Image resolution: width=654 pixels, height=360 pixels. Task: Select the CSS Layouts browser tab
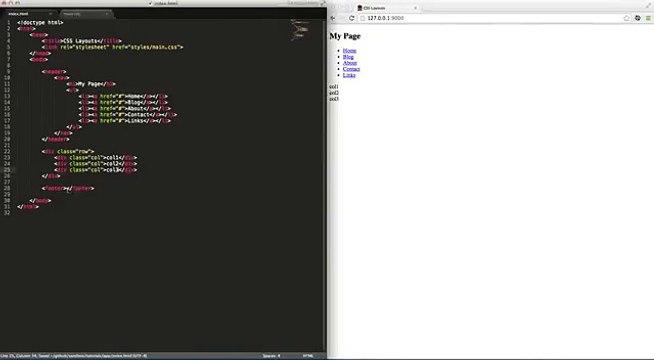click(386, 8)
